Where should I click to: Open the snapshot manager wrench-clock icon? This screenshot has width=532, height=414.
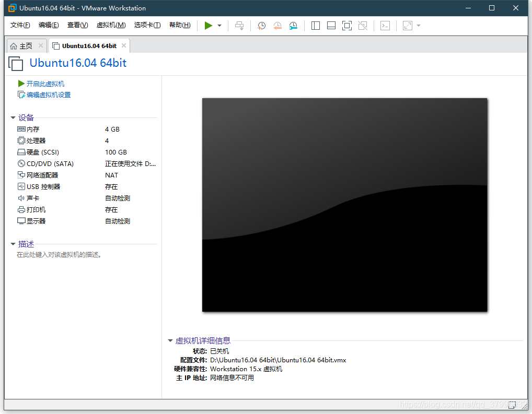[293, 26]
